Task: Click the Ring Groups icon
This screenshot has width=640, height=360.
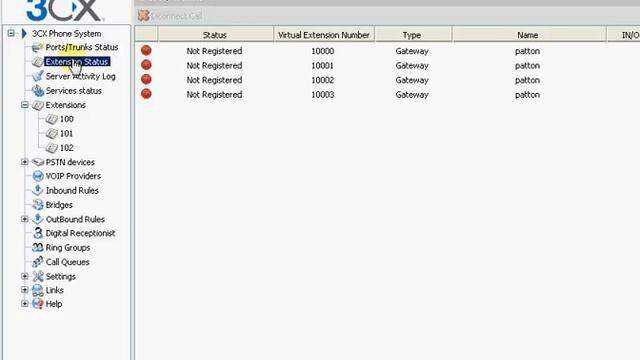Action: pyautogui.click(x=38, y=247)
